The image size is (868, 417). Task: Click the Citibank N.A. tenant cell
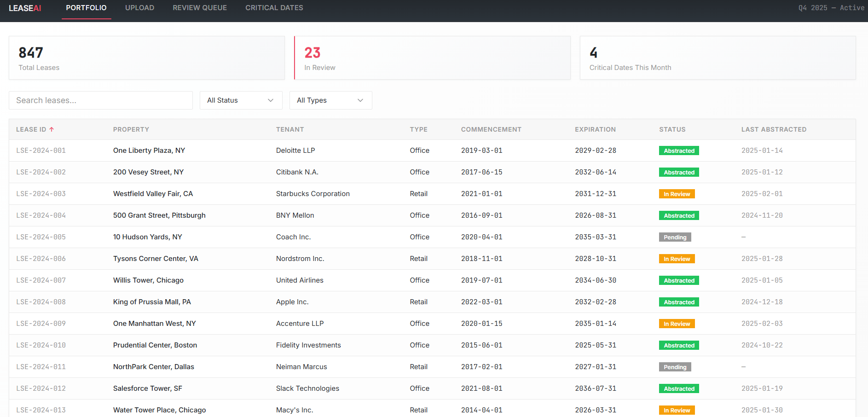[297, 172]
